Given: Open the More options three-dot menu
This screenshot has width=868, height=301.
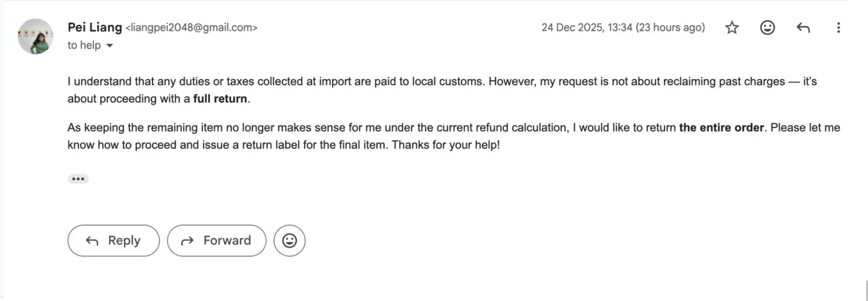Looking at the screenshot, I should point(838,27).
